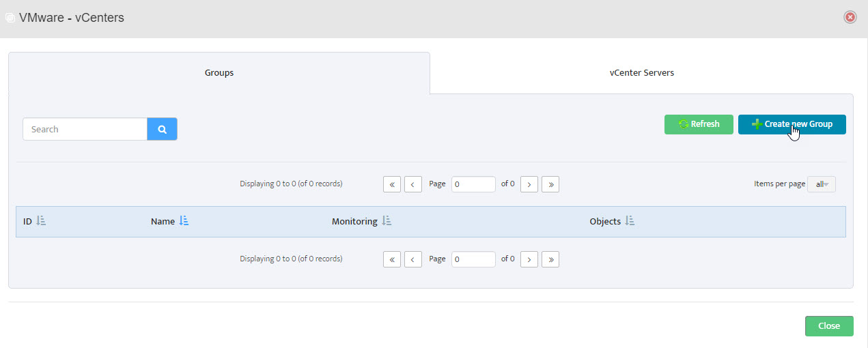868x348 pixels.
Task: Go to next page in bottom pager
Action: [x=529, y=259]
